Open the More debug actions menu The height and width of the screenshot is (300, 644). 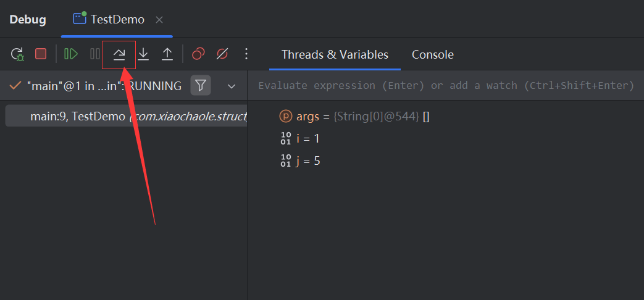coord(246,54)
